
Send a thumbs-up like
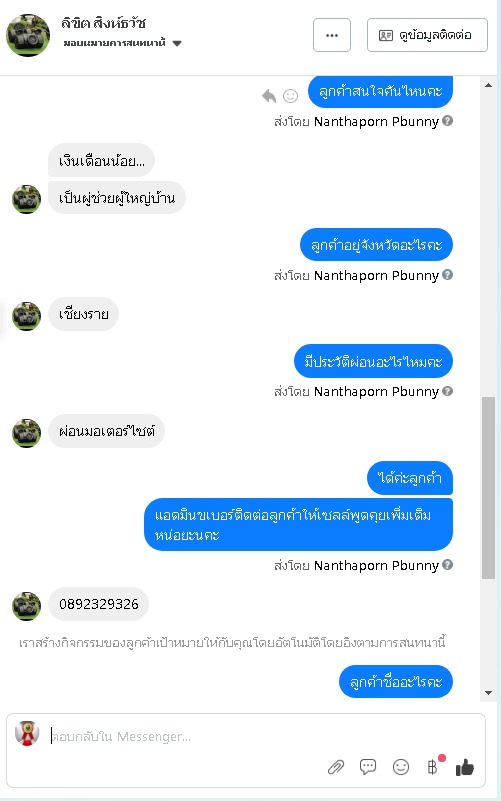pyautogui.click(x=465, y=767)
